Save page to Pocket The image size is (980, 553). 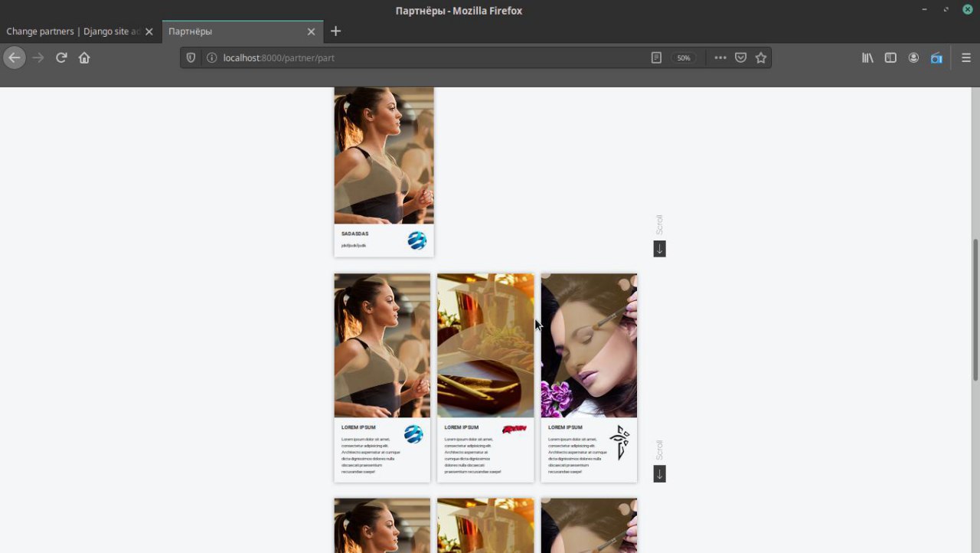(x=740, y=57)
